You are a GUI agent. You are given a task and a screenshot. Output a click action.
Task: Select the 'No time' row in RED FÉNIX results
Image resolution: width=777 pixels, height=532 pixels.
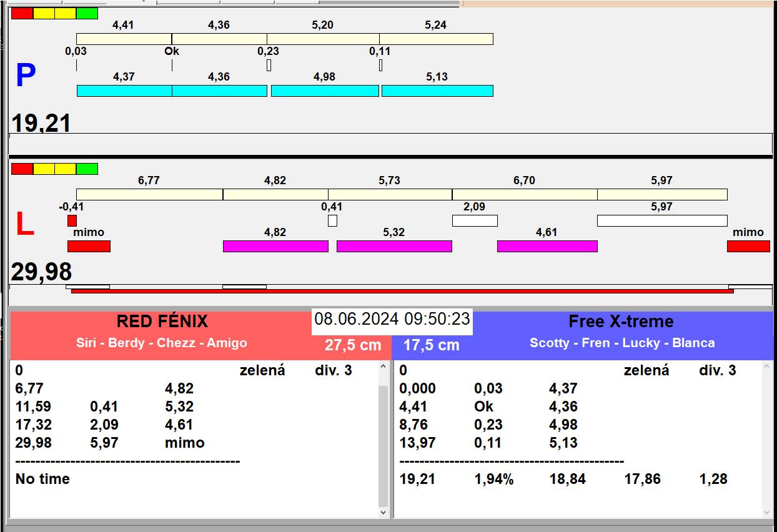pos(42,479)
